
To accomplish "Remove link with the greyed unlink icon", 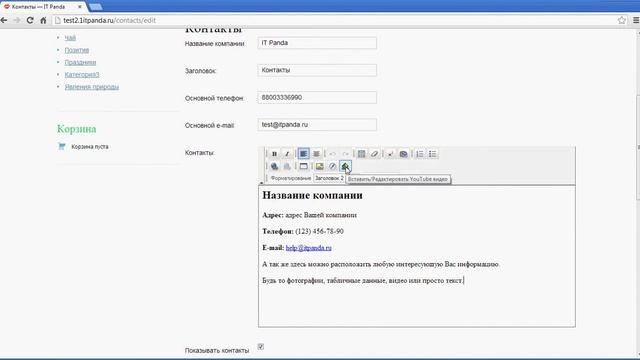I will (287, 166).
